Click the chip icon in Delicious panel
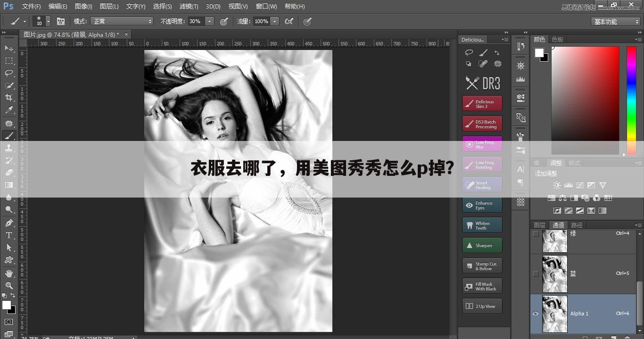 (497, 64)
